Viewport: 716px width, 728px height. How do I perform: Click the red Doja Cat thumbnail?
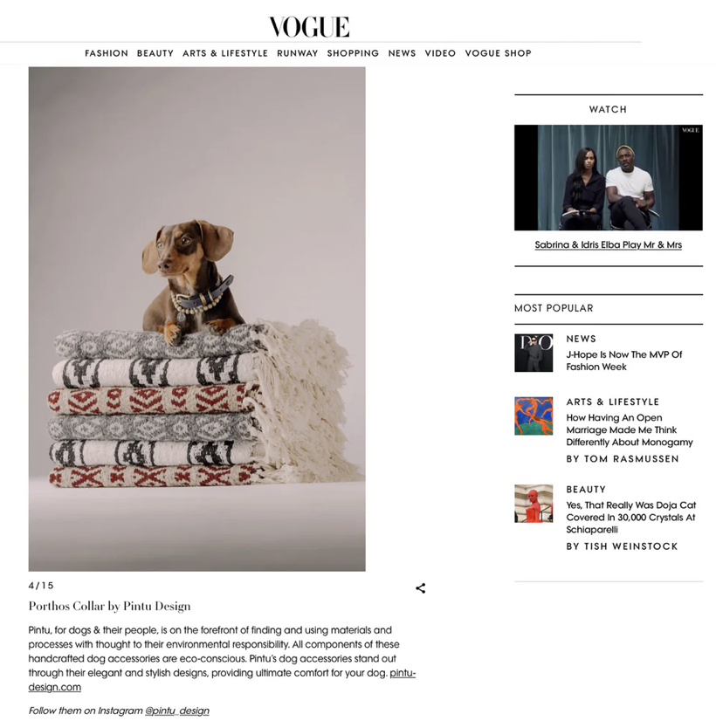click(x=534, y=504)
